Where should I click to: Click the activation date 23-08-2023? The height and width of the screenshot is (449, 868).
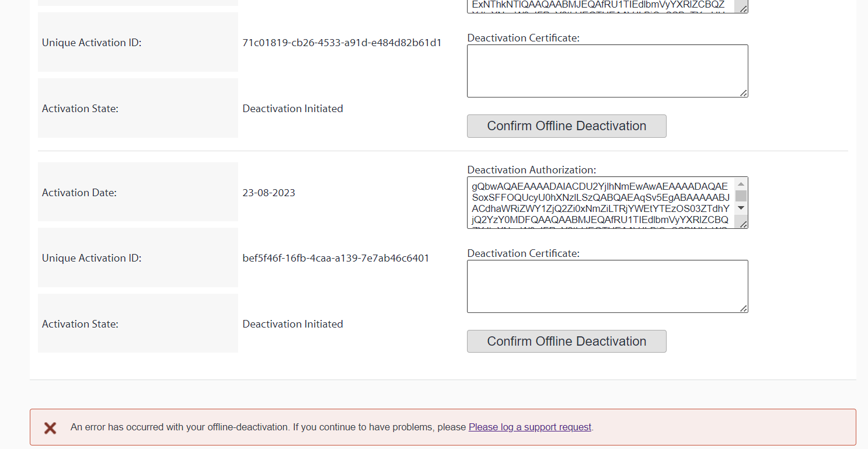[269, 193]
